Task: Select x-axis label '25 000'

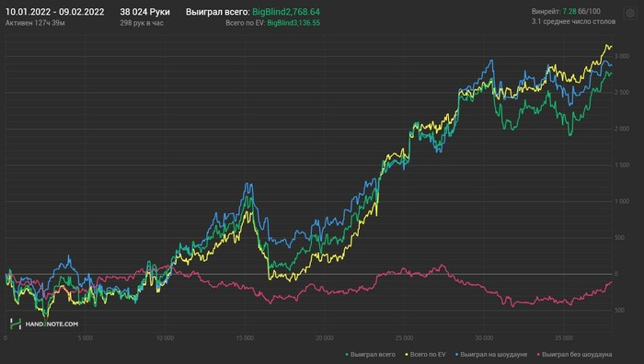Action: click(x=404, y=338)
